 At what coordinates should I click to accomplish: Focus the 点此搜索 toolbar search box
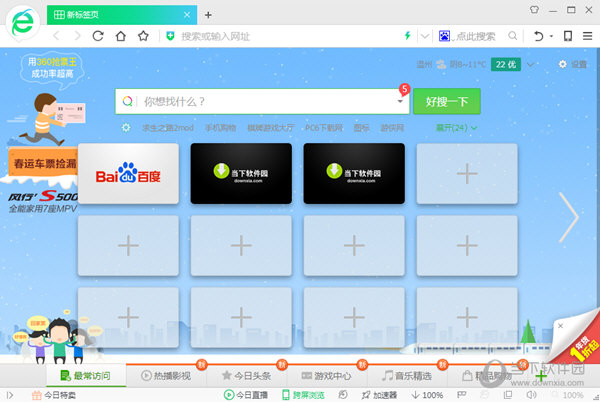pyautogui.click(x=476, y=36)
